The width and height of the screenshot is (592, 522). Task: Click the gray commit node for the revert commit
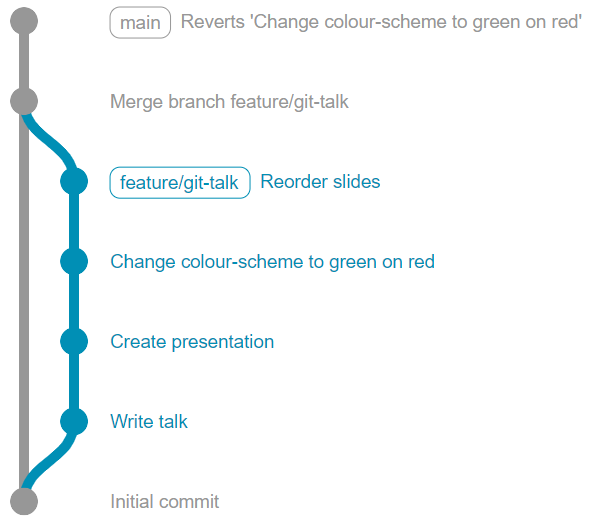tap(24, 21)
